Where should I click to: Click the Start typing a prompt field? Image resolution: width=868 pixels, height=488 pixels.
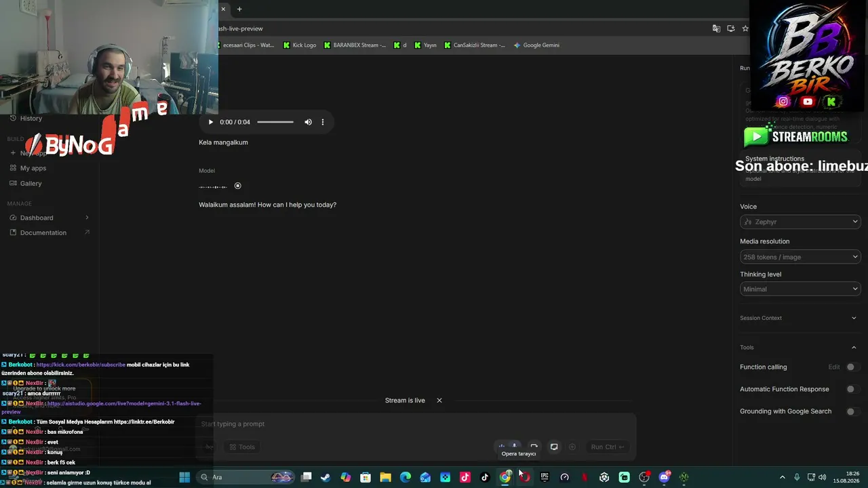click(417, 424)
